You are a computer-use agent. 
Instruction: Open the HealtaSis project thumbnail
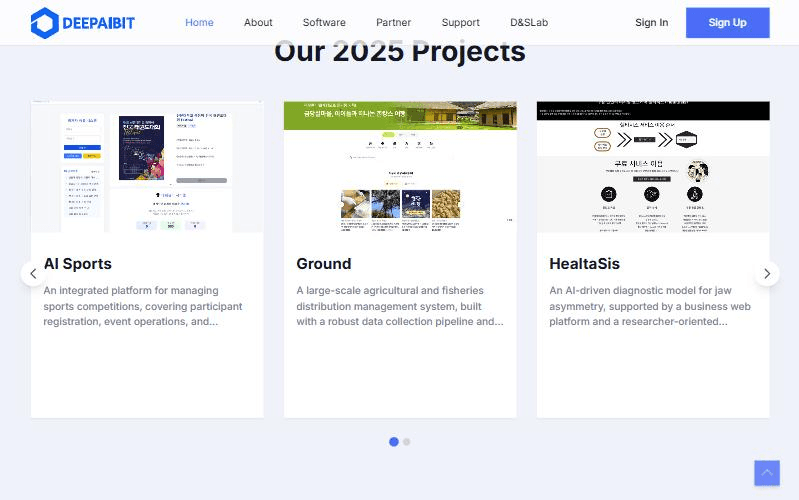coord(653,167)
